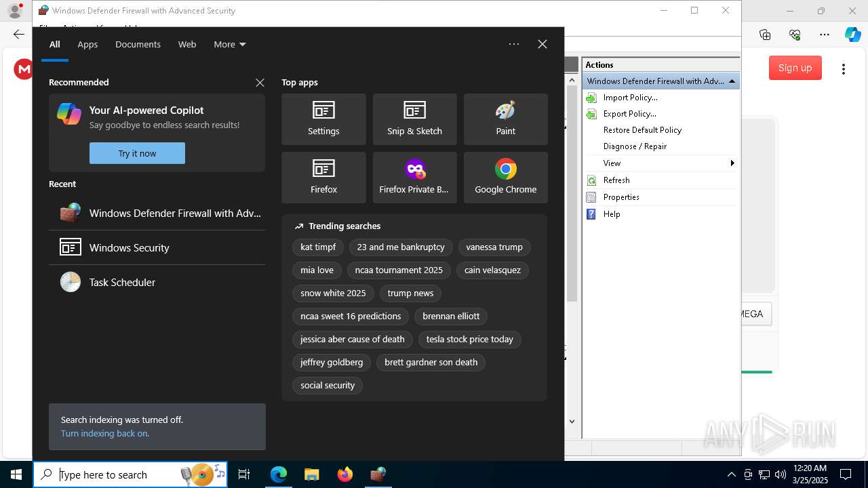Launch Google Chrome tile
This screenshot has height=488, width=868.
(x=505, y=178)
